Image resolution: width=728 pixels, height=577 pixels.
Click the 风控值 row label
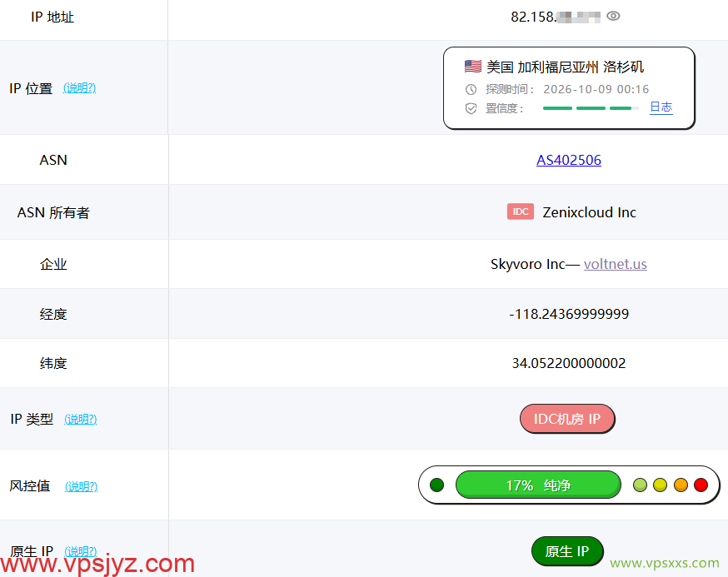click(30, 486)
